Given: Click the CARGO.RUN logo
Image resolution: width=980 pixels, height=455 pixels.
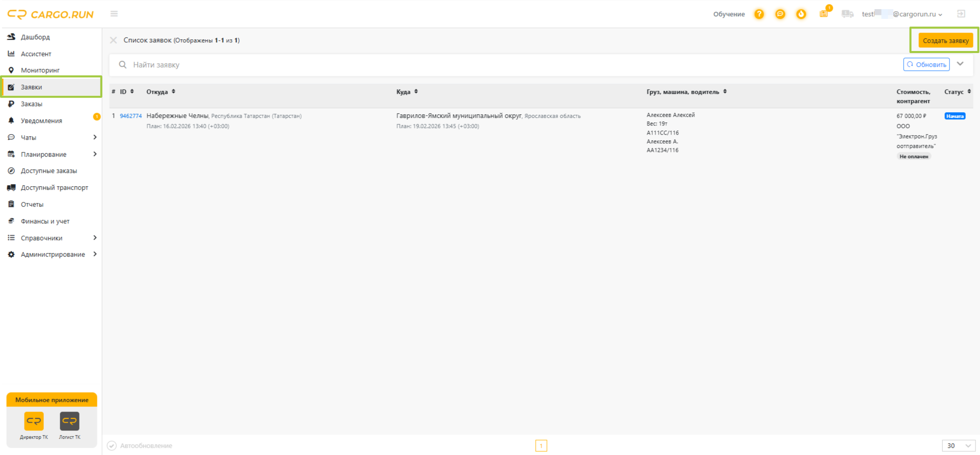Looking at the screenshot, I should coord(50,14).
